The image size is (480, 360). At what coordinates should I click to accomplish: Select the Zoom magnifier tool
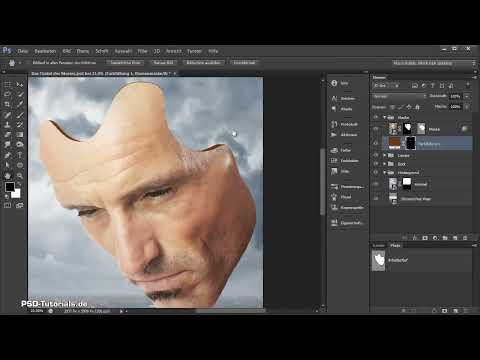20,176
